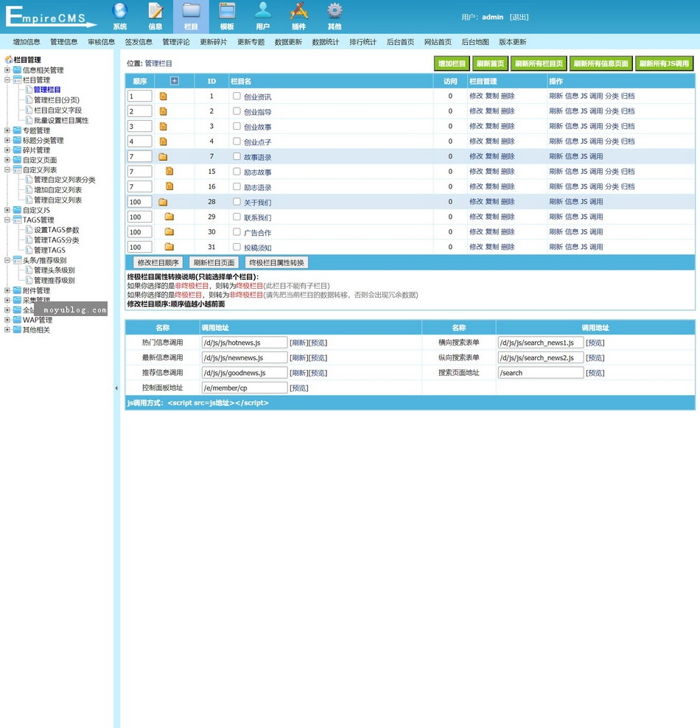Check the 励志故事 checkbox
The height and width of the screenshot is (728, 700).
(237, 172)
